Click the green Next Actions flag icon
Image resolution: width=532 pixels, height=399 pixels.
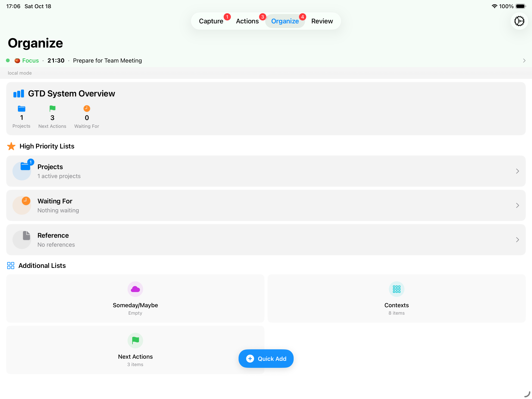point(52,109)
